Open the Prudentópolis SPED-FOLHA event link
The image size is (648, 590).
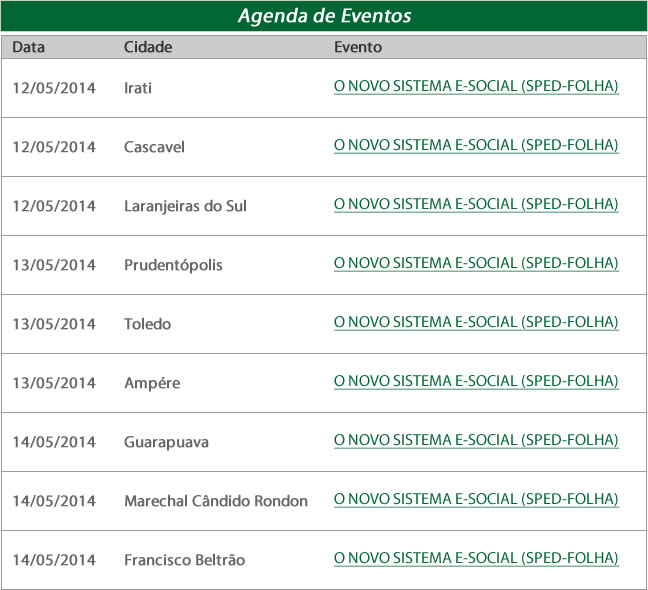[476, 264]
